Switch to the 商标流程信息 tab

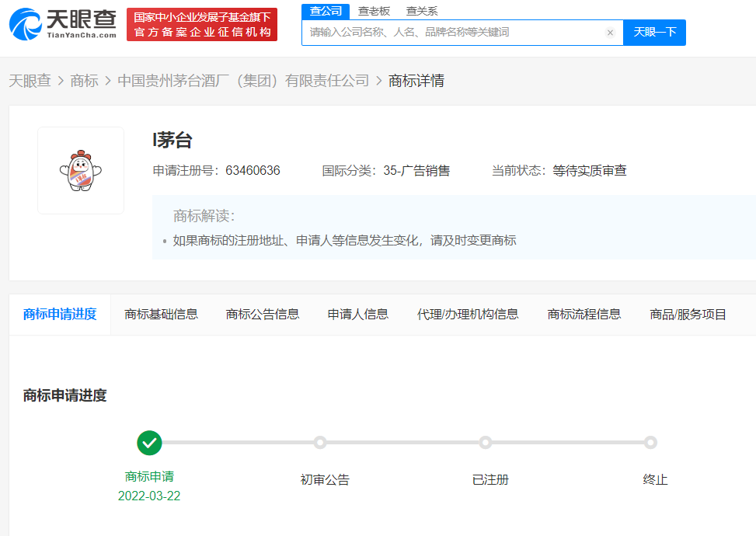584,315
